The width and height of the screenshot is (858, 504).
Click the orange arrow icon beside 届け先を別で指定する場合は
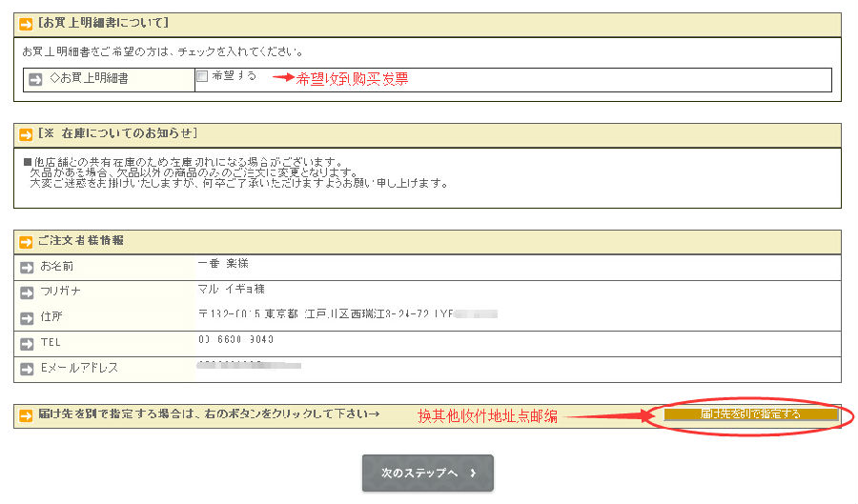(26, 415)
